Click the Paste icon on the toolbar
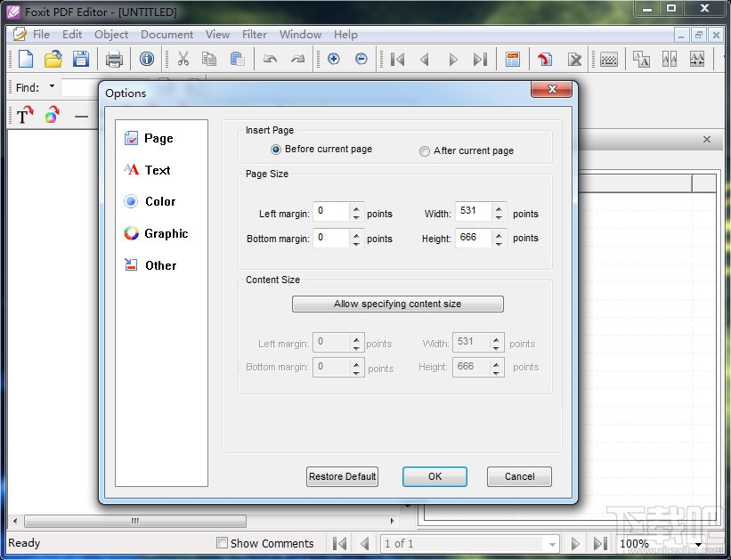731x560 pixels. pyautogui.click(x=236, y=59)
